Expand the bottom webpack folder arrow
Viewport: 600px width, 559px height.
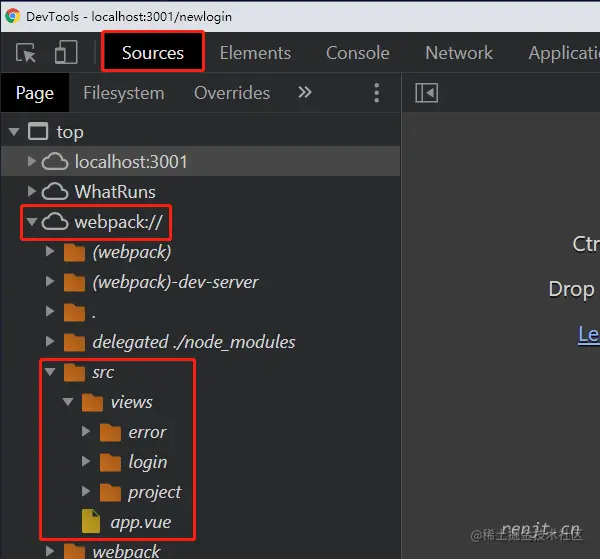[50, 551]
